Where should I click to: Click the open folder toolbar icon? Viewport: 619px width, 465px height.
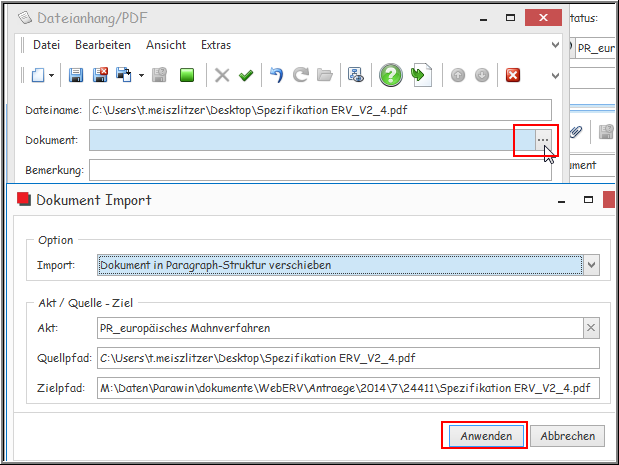[324, 75]
